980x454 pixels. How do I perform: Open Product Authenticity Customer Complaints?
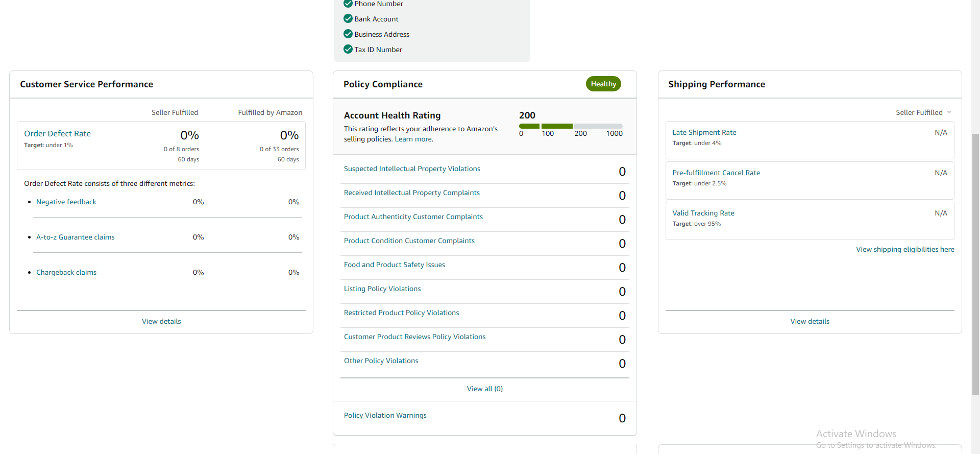413,217
